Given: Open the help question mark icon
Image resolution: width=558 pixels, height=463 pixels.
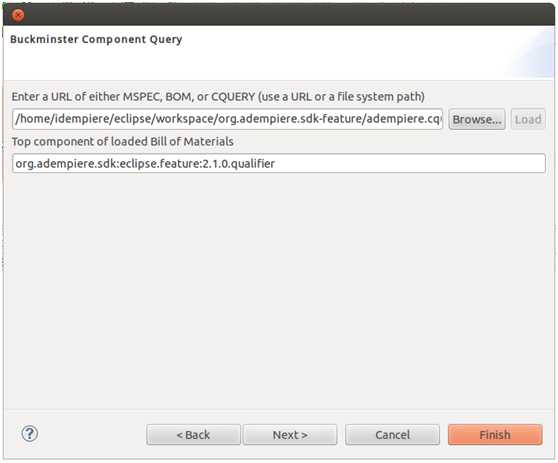Looking at the screenshot, I should point(30,433).
